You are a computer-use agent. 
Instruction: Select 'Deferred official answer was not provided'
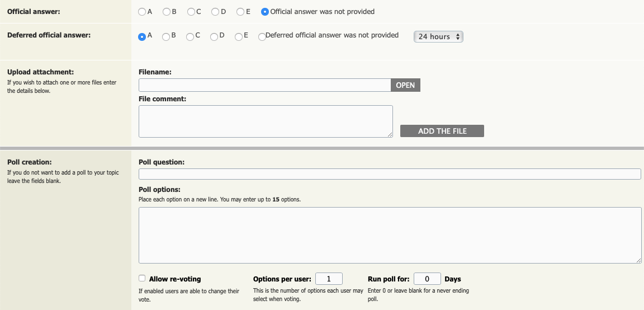(262, 36)
